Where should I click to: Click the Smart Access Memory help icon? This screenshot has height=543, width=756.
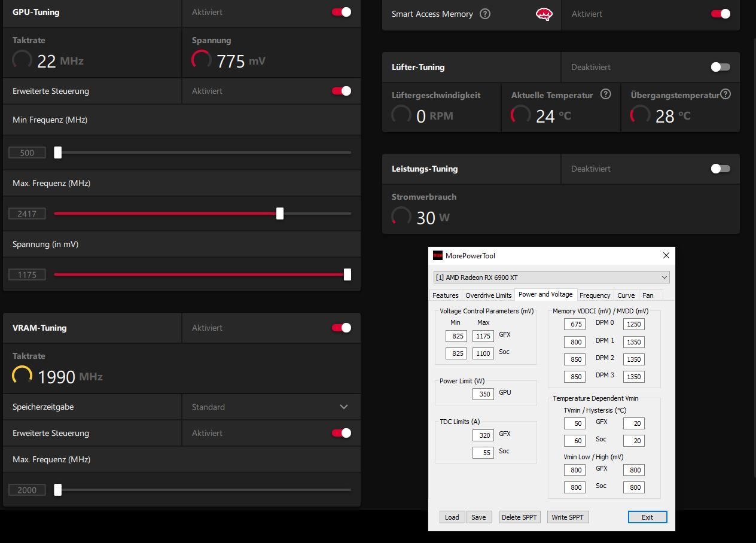[x=485, y=14]
